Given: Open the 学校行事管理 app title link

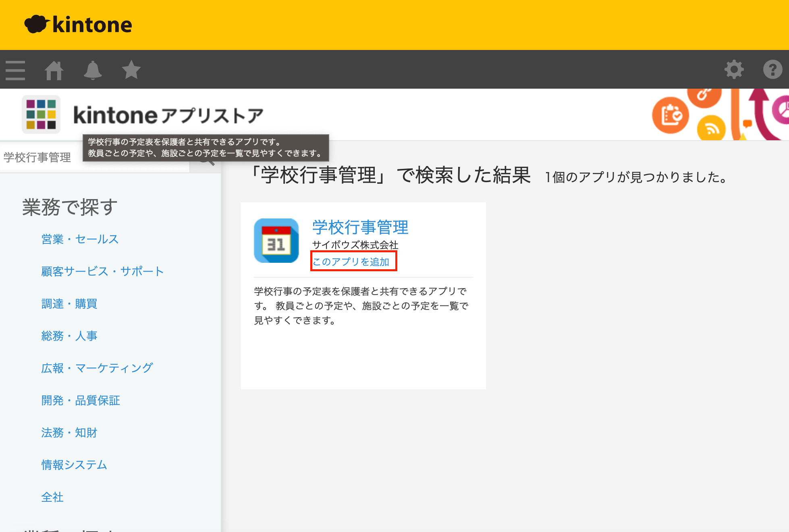Looking at the screenshot, I should (x=360, y=227).
